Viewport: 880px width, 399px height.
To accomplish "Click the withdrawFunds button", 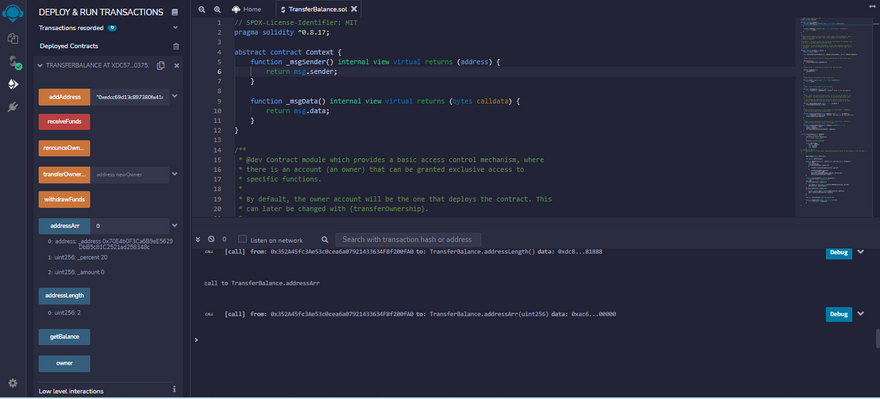I will coord(65,199).
